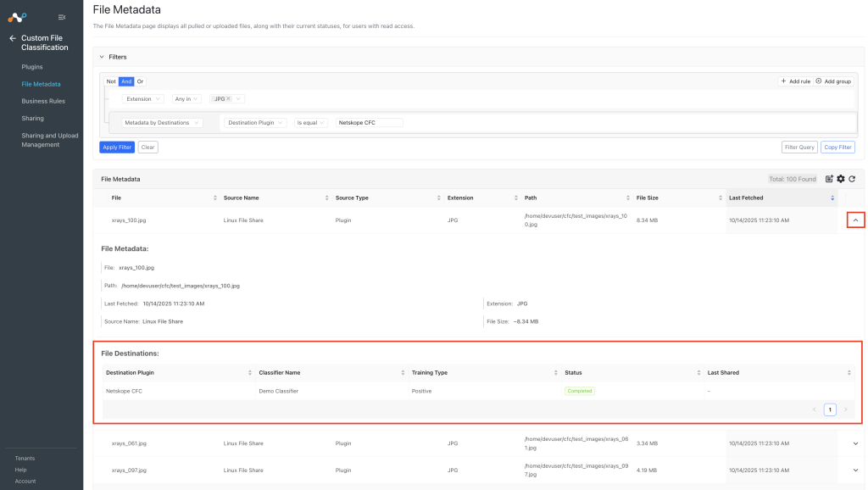
Task: Sort by Classifier Name column
Action: click(x=403, y=373)
